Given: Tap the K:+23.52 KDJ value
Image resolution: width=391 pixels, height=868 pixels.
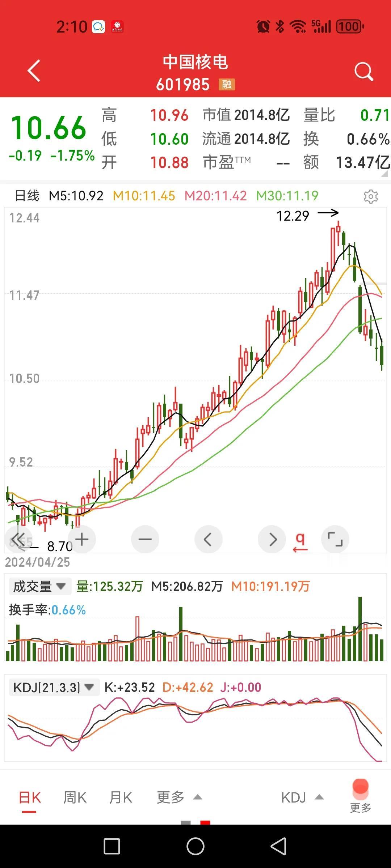Looking at the screenshot, I should click(x=130, y=687).
